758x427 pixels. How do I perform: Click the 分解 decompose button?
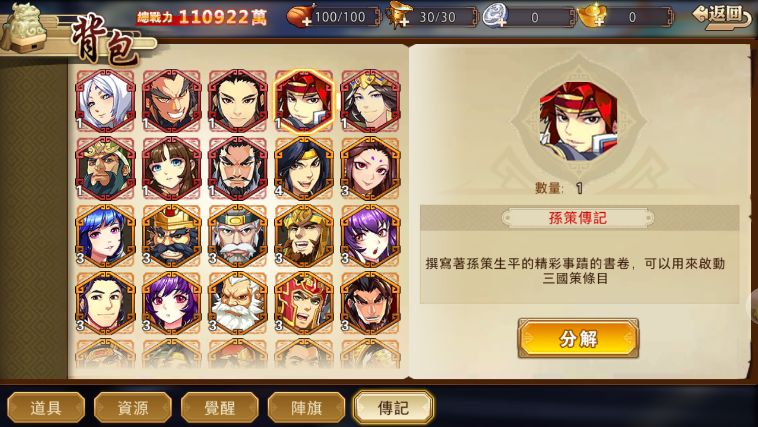[578, 339]
